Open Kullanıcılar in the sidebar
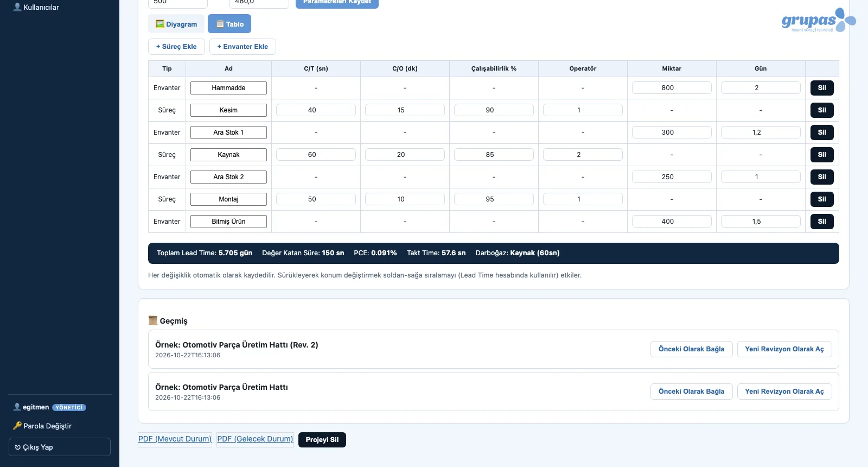Viewport: 868px width, 467px height. click(x=36, y=7)
